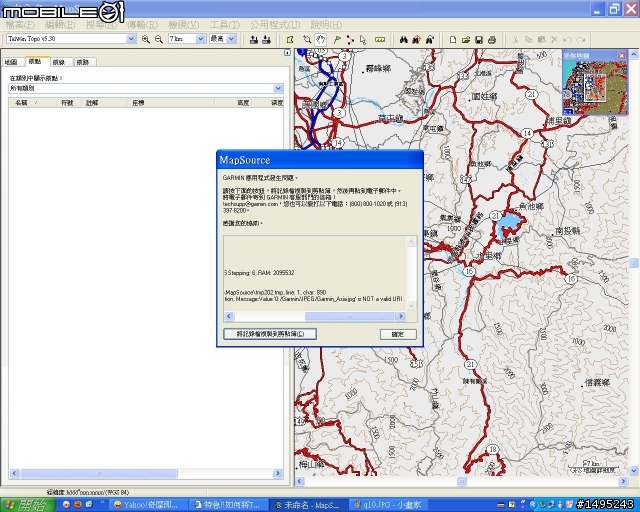Switch to the 航跡 tab
This screenshot has width=640, height=512.
tap(83, 62)
